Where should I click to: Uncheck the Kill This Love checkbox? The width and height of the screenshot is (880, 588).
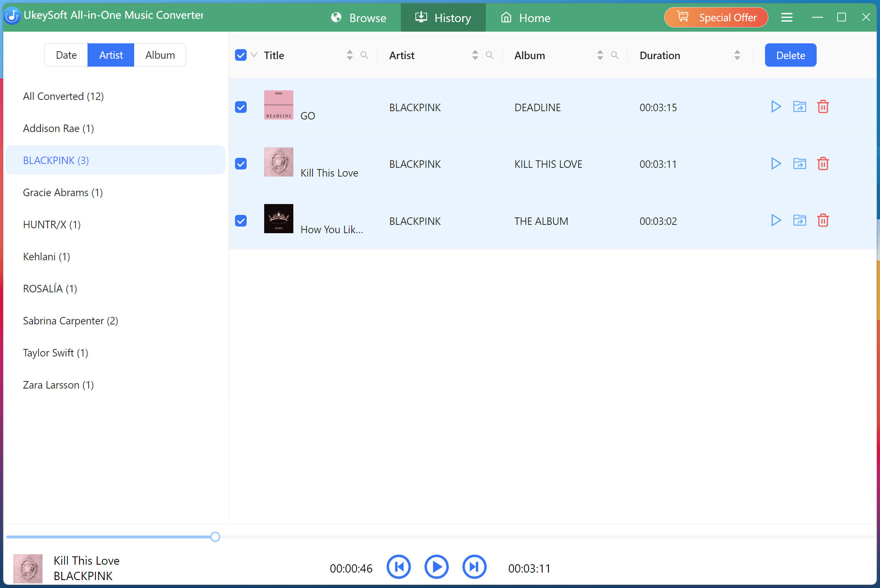[241, 164]
